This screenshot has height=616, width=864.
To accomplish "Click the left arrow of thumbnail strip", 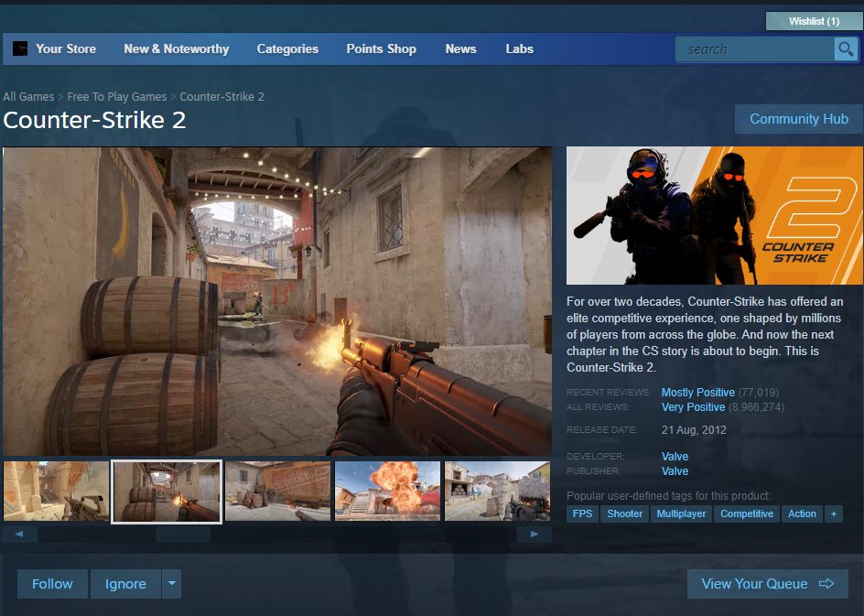I will 20,535.
